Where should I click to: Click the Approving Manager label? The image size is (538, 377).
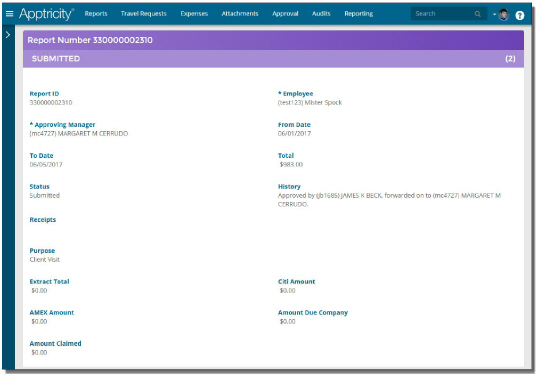click(x=62, y=125)
